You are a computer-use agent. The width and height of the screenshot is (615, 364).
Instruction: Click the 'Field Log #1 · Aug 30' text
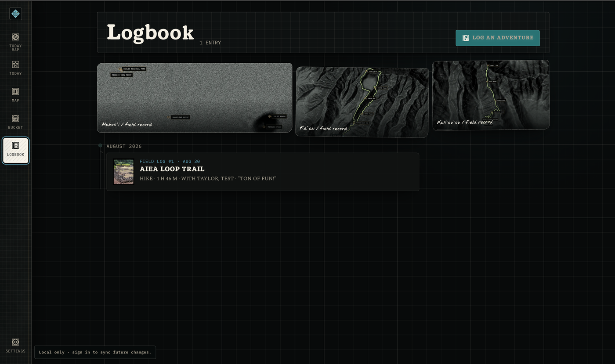[170, 162]
